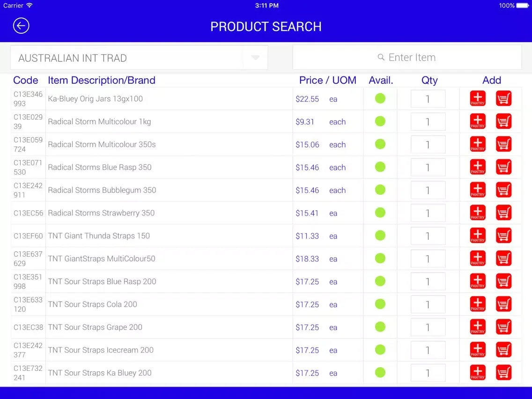
Task: Add Radical Storms Blue Rasp 350 to cart
Action: (x=503, y=167)
